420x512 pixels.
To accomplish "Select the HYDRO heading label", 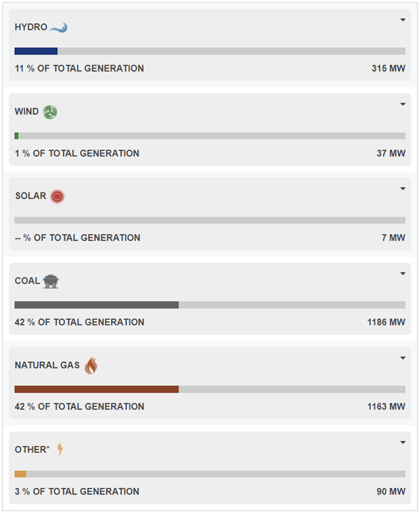I will tap(31, 27).
